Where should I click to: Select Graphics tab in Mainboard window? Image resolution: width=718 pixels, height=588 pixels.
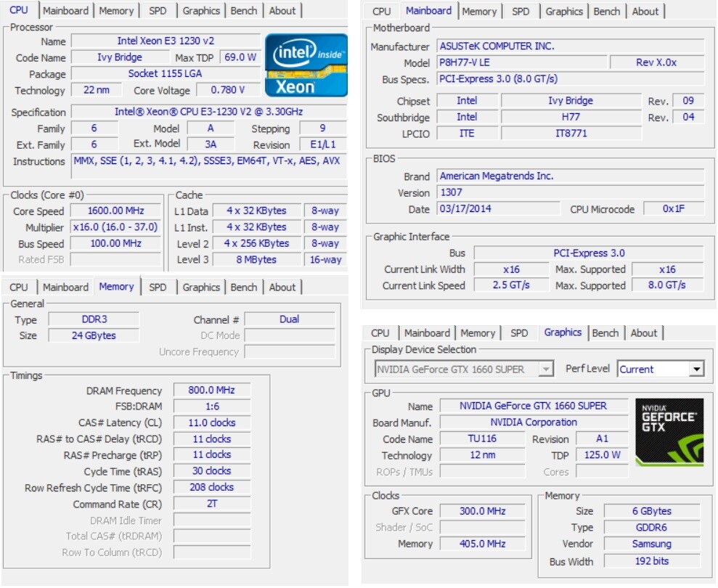[x=564, y=12]
